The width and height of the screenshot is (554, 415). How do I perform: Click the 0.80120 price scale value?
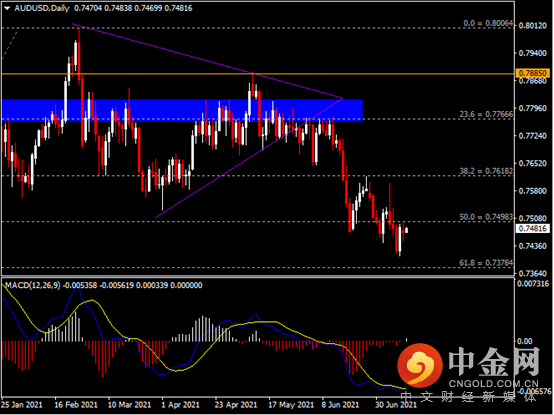point(532,26)
